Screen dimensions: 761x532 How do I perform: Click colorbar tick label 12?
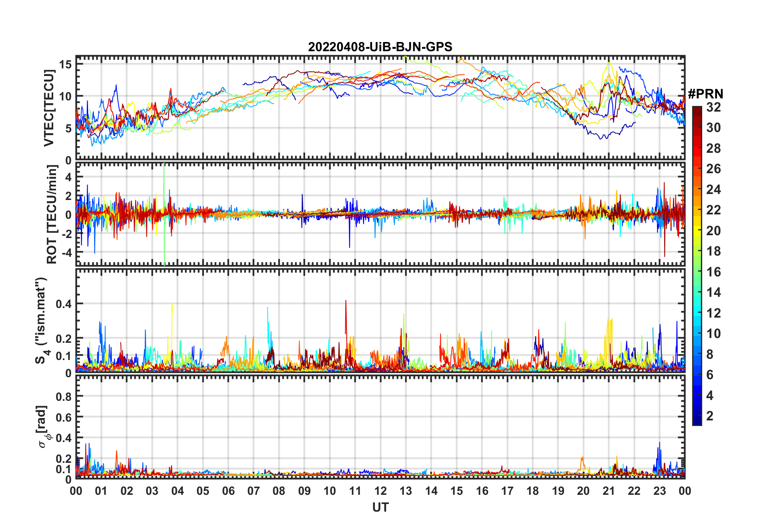tap(713, 313)
